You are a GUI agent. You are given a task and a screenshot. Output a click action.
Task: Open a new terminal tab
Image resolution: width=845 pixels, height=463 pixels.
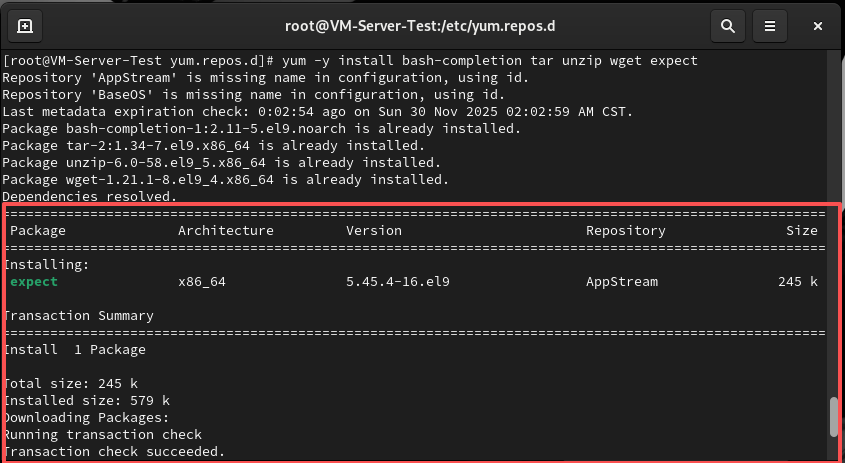25,26
